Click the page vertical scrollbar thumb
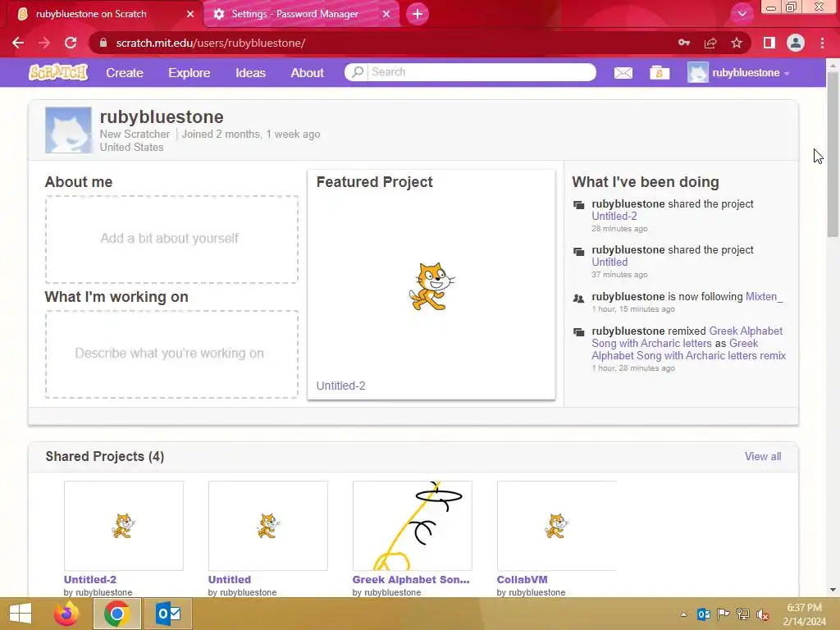This screenshot has height=630, width=840. coord(833,154)
